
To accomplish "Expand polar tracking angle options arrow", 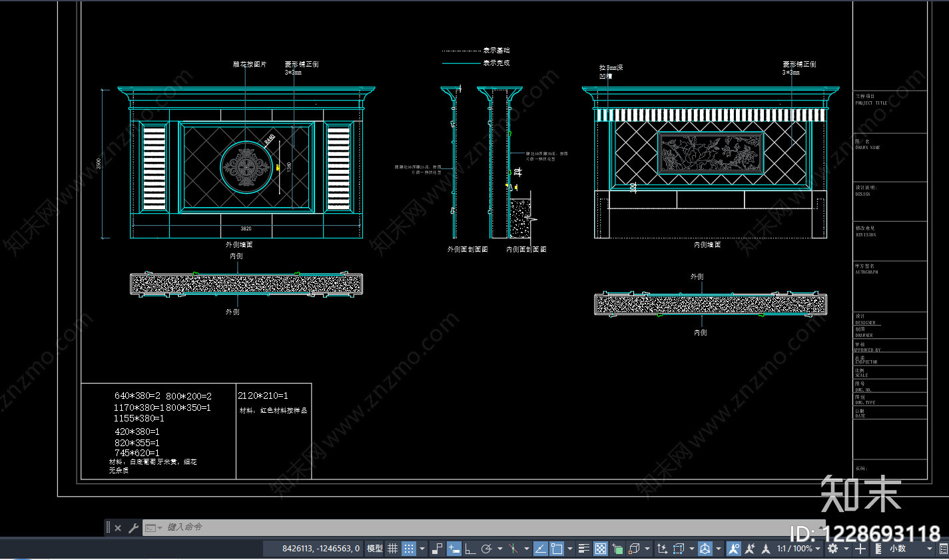I will click(500, 549).
